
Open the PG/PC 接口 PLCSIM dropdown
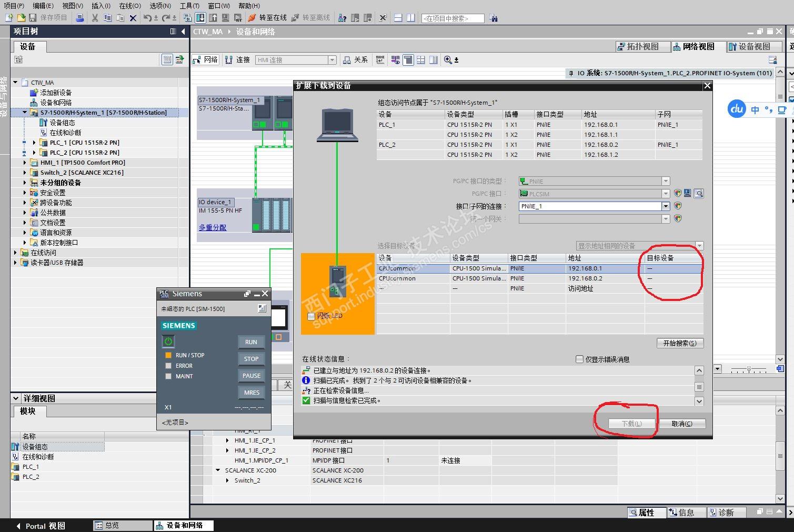click(666, 194)
